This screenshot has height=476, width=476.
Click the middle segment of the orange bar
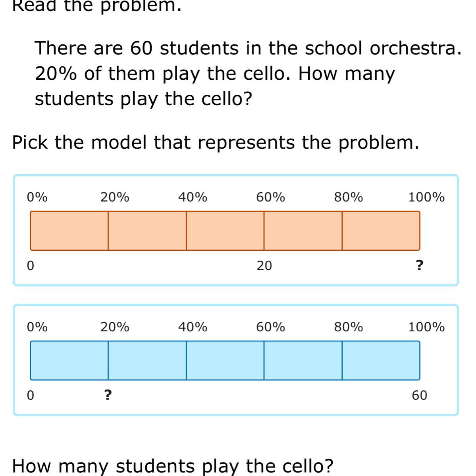coord(225,230)
